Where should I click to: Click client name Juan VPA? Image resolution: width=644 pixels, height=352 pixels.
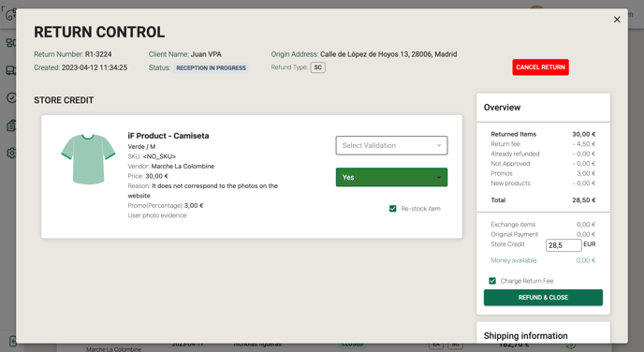[x=206, y=54]
